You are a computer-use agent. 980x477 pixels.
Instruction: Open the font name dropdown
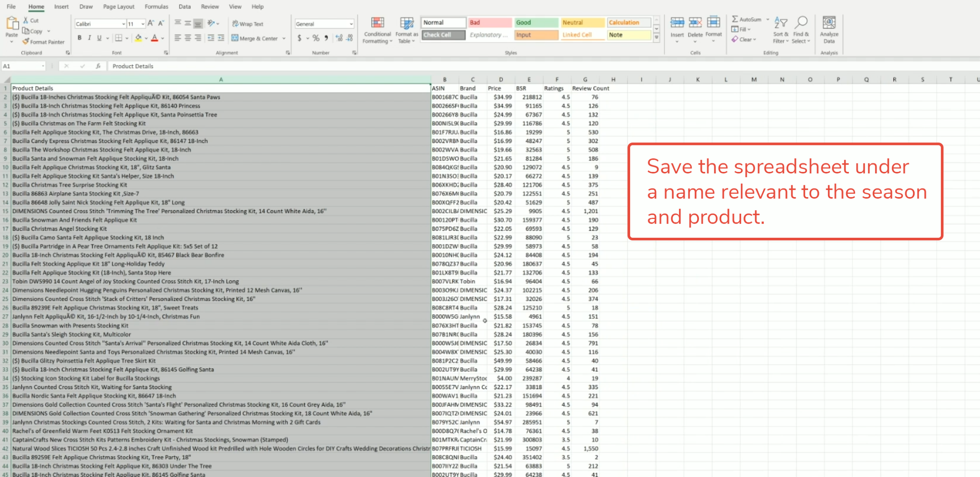point(123,24)
